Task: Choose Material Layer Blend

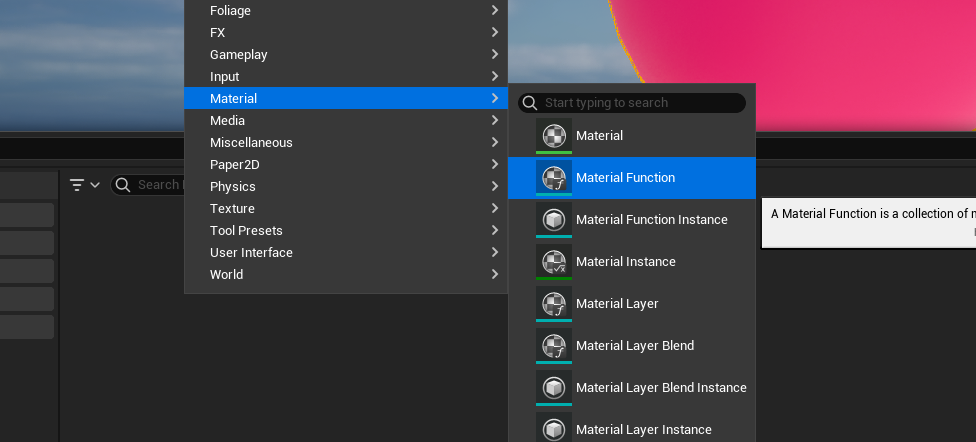Action: (x=632, y=346)
